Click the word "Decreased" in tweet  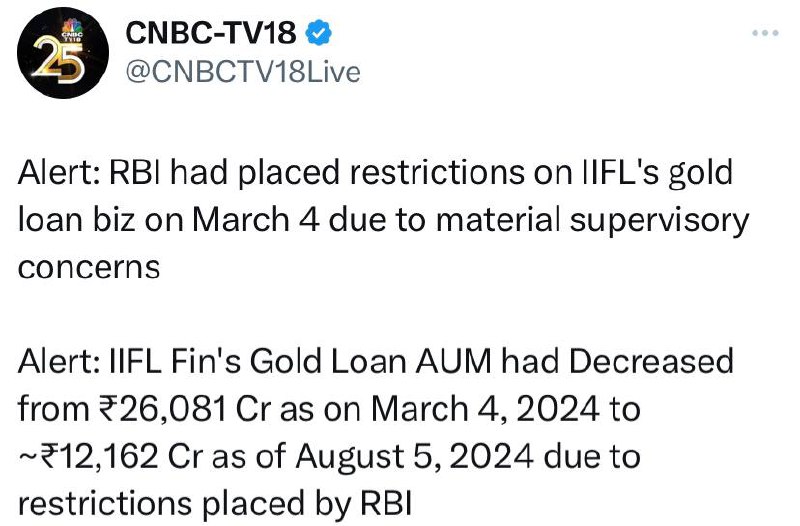tap(651, 361)
